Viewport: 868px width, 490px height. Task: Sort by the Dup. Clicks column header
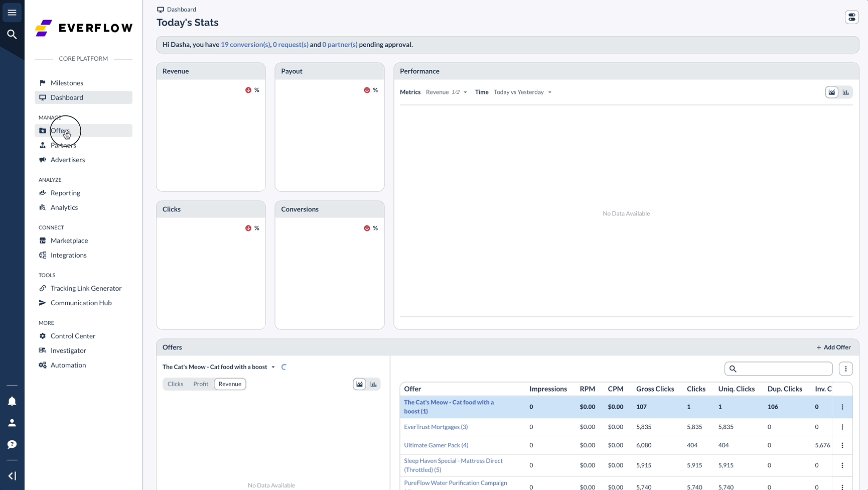[x=785, y=389]
